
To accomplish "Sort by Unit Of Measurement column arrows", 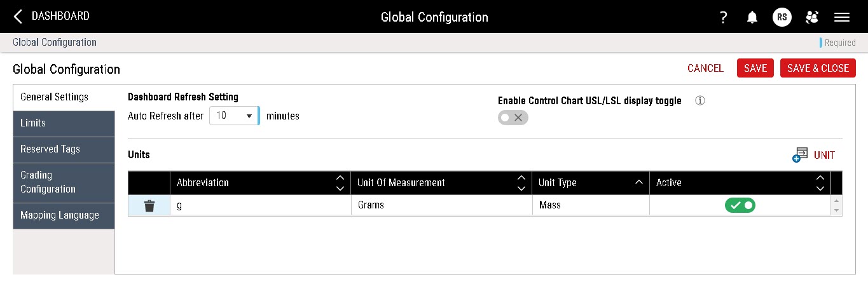I will click(x=521, y=183).
